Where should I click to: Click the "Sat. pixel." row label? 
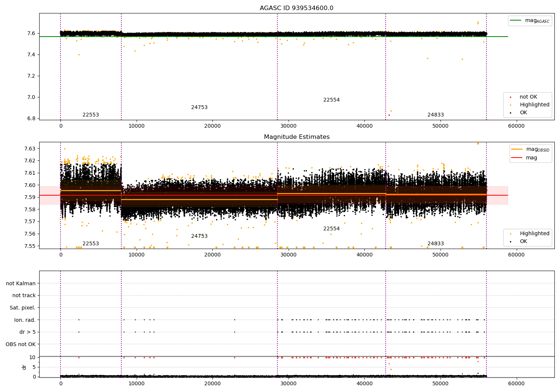[23, 308]
